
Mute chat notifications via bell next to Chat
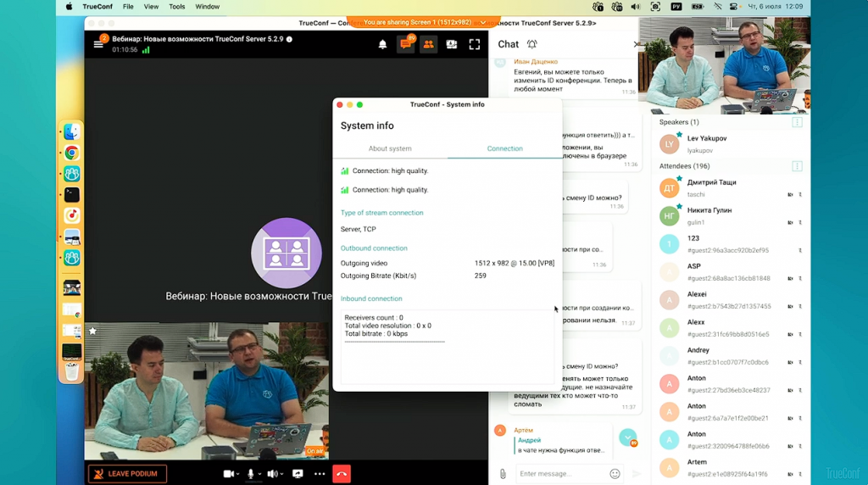(532, 44)
